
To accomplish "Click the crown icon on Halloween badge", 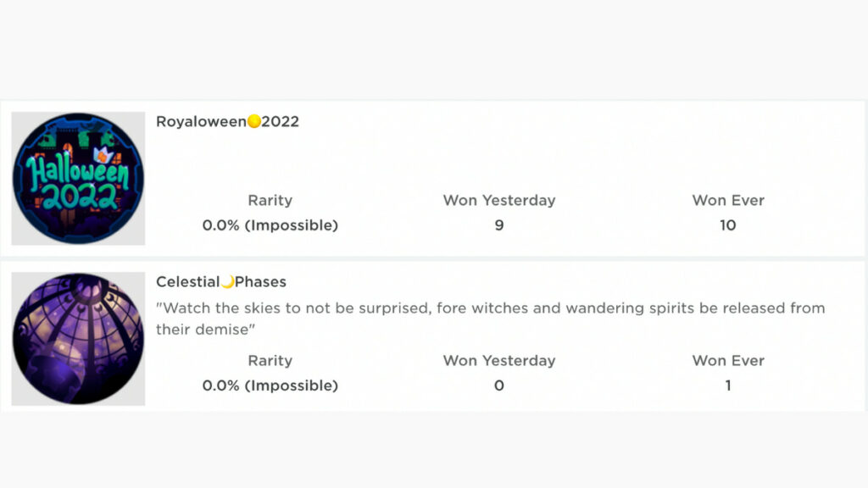I will (x=103, y=156).
